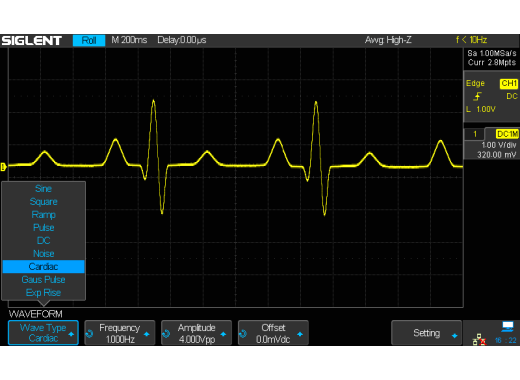The image size is (520, 380).
Task: Click the WAVEFORM menu title
Action: tap(36, 314)
